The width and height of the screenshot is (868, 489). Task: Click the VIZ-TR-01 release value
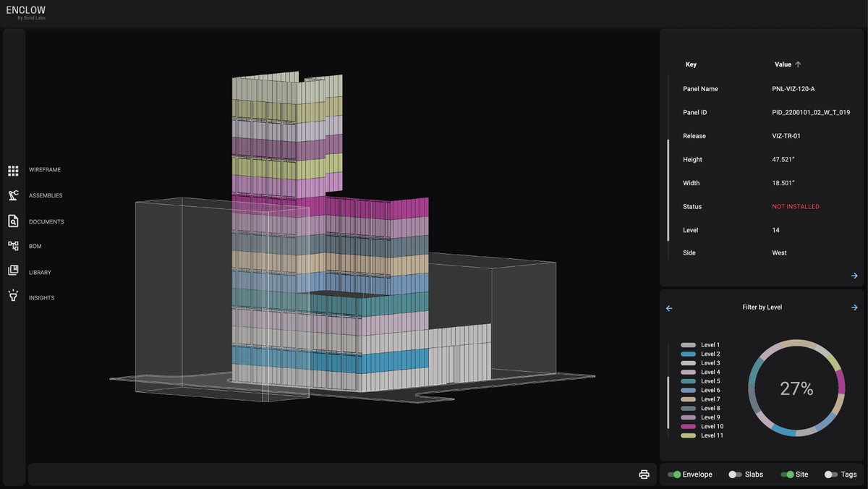point(786,136)
